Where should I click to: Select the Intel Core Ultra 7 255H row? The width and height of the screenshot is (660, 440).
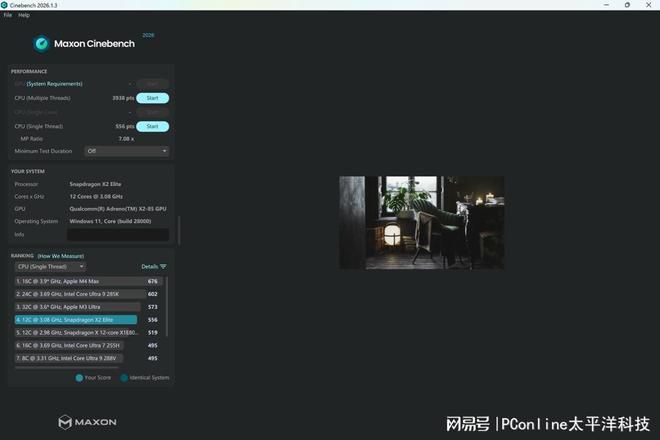pos(69,345)
